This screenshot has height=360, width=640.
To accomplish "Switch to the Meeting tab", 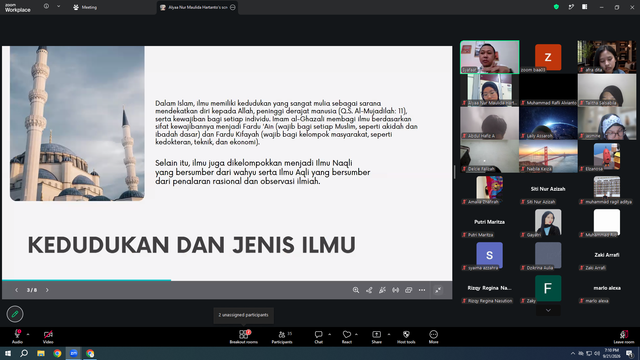I will click(x=85, y=7).
